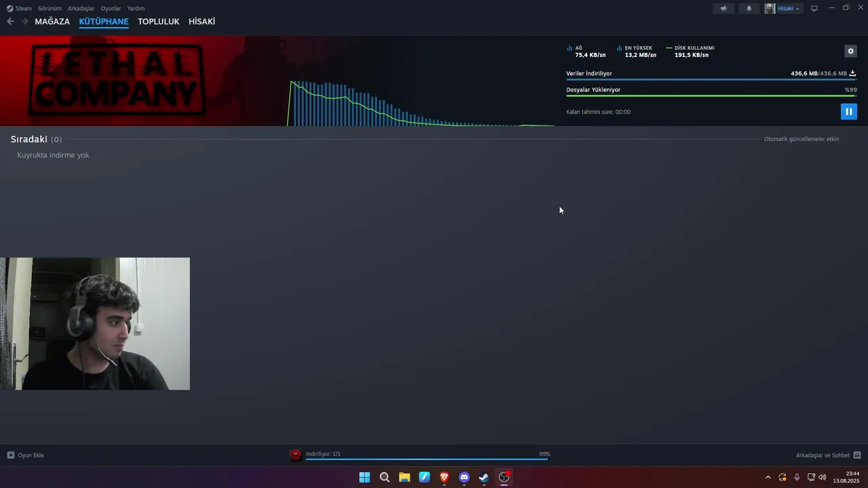Open the blue pen app in taskbar

(425, 477)
